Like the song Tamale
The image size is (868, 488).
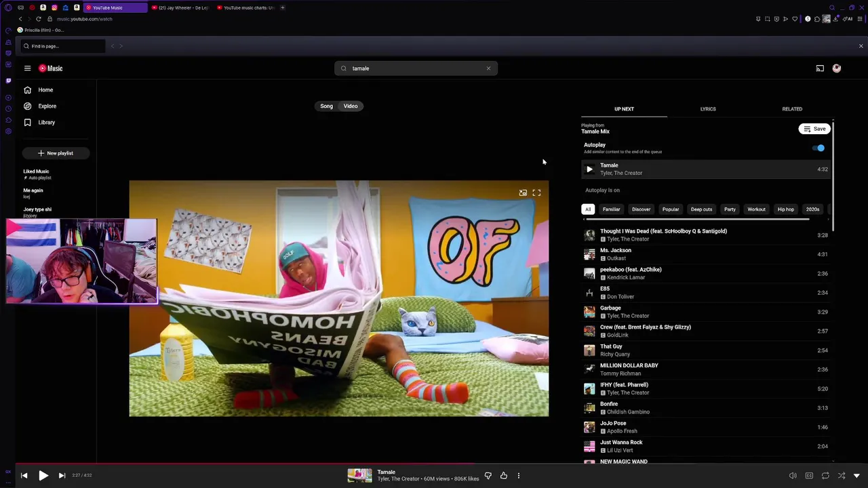tap(503, 476)
